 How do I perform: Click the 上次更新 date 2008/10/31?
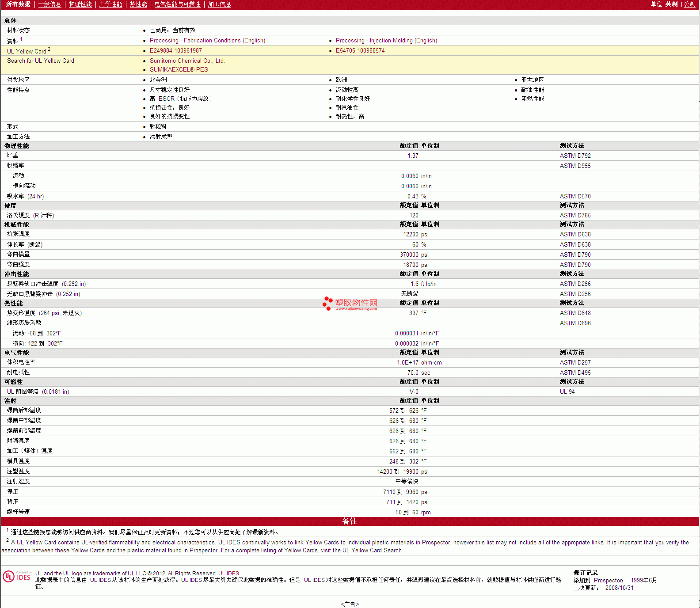pyautogui.click(x=619, y=588)
